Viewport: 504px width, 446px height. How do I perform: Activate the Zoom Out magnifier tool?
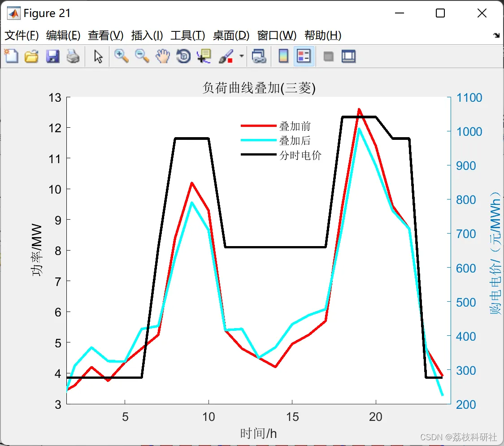pos(142,56)
